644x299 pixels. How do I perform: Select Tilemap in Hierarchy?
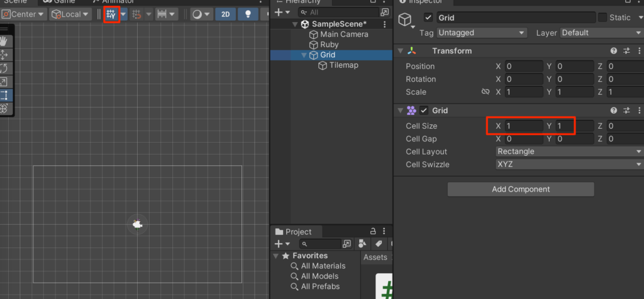(x=344, y=65)
